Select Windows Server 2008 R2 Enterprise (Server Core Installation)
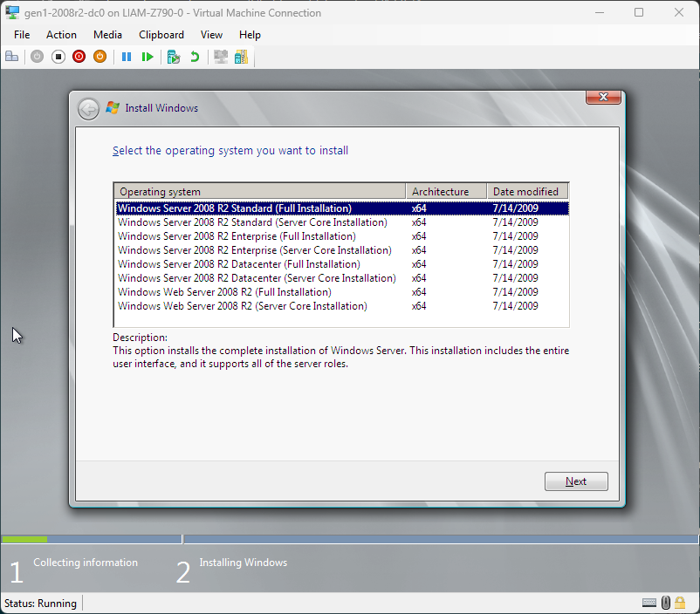 (x=342, y=250)
